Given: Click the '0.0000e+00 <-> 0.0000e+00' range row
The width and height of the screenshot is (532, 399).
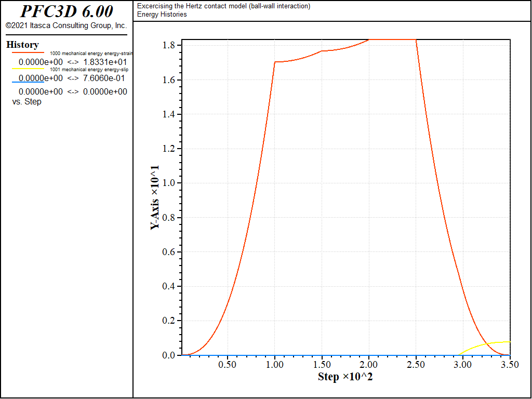Looking at the screenshot, I should 73,91.
